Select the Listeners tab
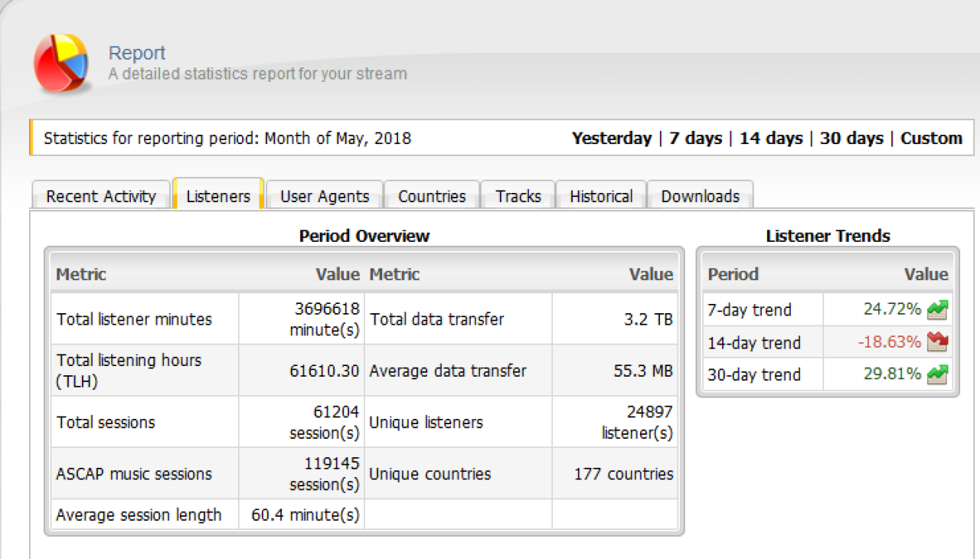980x559 pixels. 218,196
